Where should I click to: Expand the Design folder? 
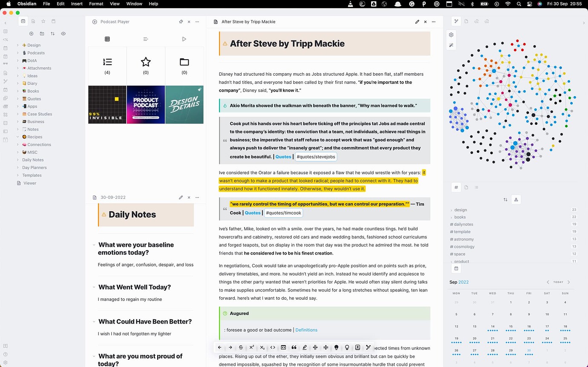[x=17, y=45]
